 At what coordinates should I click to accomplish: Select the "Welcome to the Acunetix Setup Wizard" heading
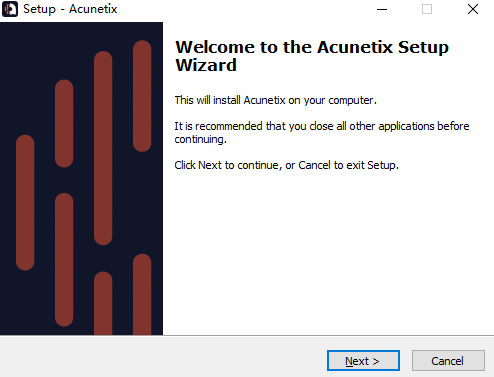click(x=312, y=56)
